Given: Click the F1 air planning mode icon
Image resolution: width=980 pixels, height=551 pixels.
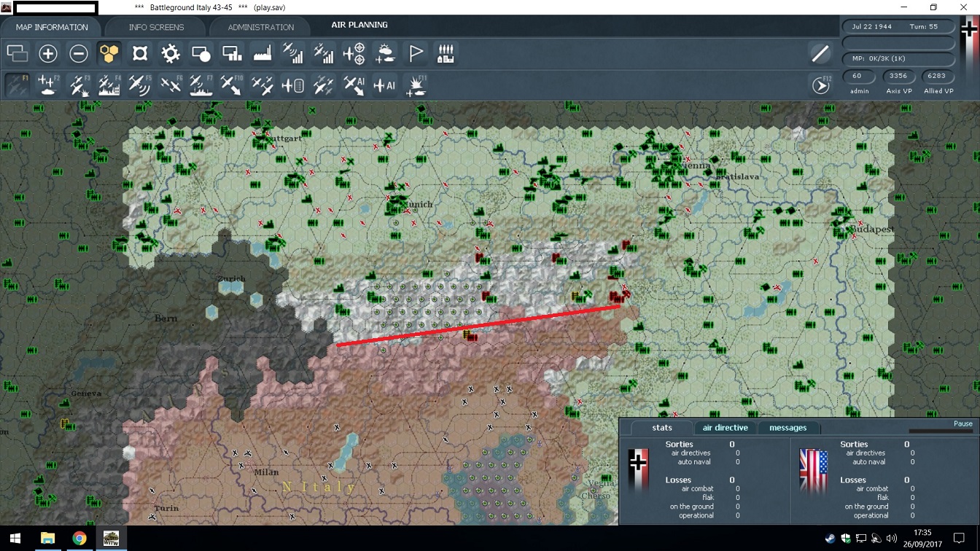Looking at the screenshot, I should tap(17, 85).
